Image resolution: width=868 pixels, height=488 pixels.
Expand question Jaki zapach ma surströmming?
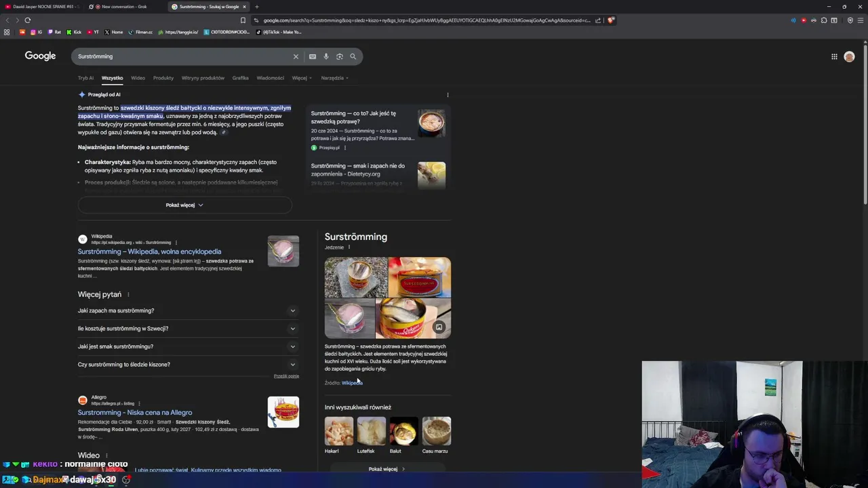188,310
